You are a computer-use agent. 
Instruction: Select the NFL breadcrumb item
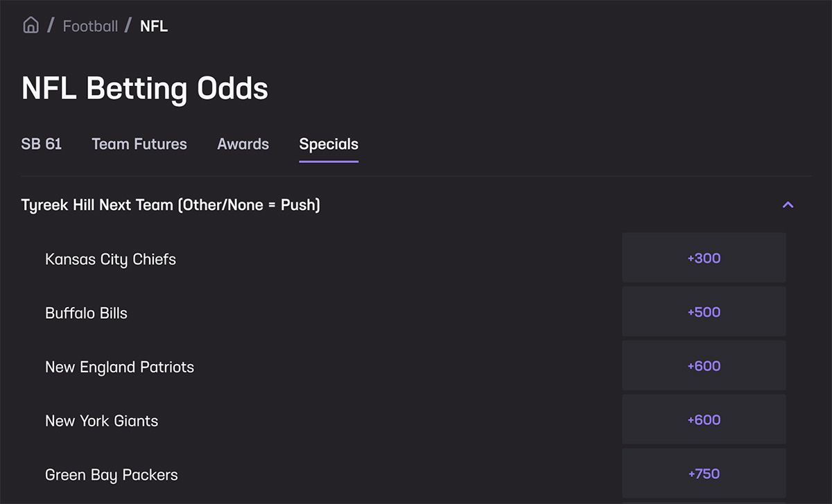(x=153, y=26)
